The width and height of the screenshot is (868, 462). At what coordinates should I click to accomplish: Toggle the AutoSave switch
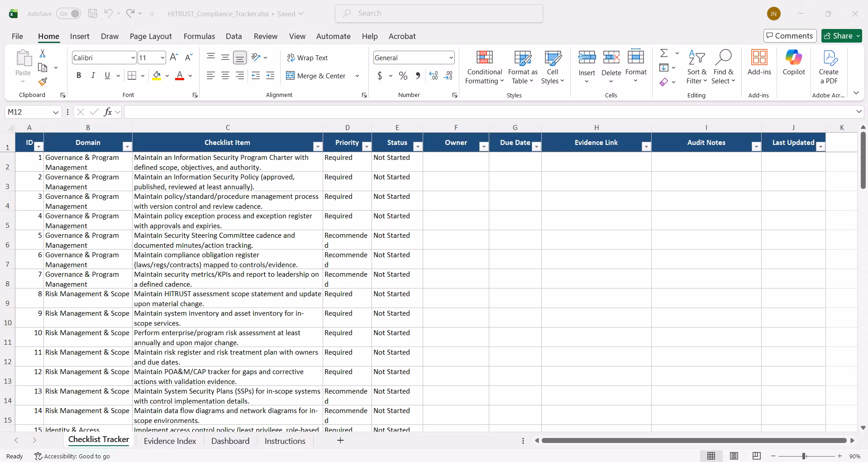tap(69, 14)
